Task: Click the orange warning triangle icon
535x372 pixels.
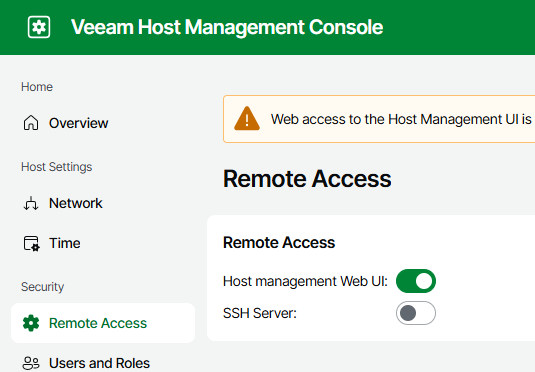Action: [x=247, y=119]
